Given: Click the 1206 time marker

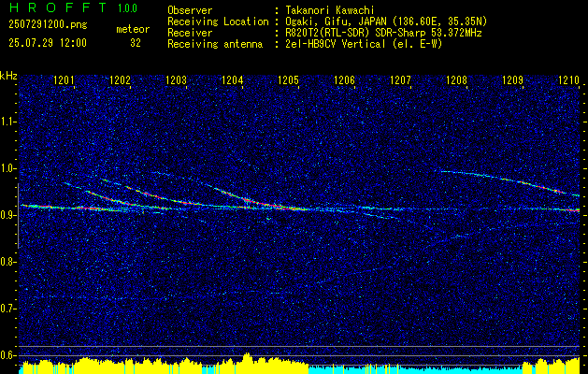Looking at the screenshot, I should click(x=344, y=80).
